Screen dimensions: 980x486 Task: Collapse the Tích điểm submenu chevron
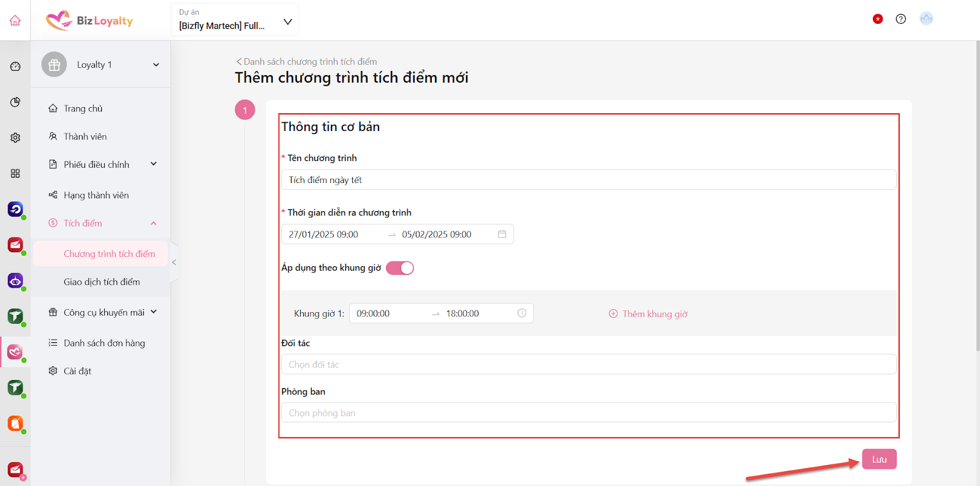click(154, 223)
